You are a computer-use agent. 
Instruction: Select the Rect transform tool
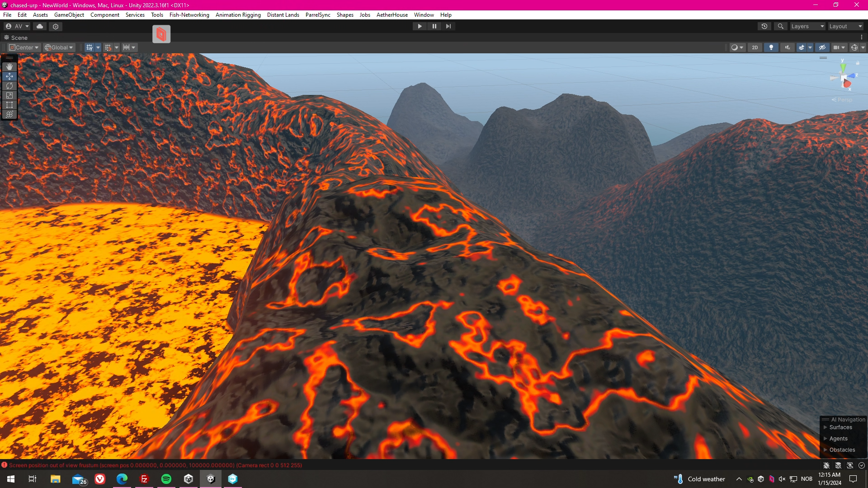9,105
